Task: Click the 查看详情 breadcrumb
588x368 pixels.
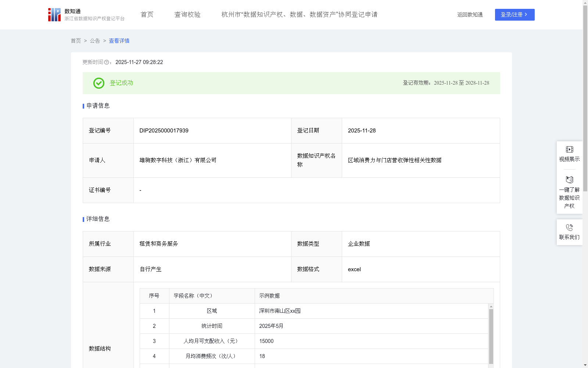Action: 119,41
